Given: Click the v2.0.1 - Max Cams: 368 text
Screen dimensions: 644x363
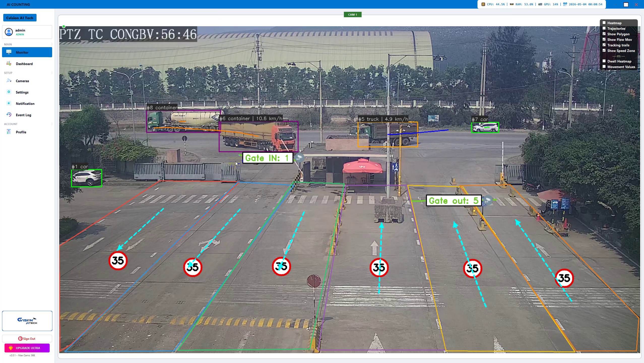Looking at the screenshot, I should pyautogui.click(x=22, y=355).
